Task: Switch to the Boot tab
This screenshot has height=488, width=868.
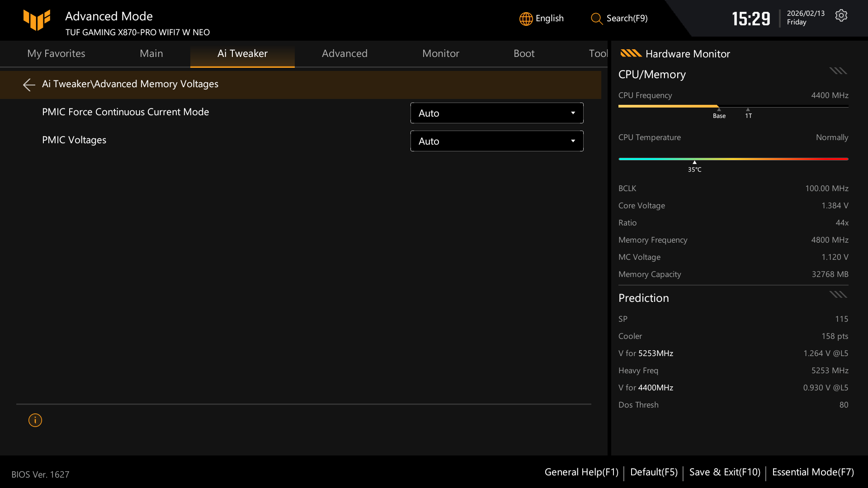Action: point(524,53)
